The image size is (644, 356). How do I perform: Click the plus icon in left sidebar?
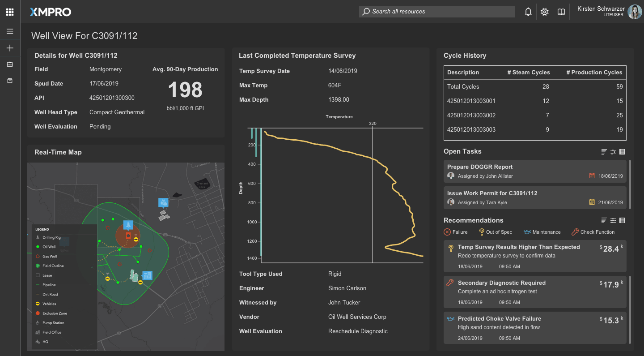[x=10, y=48]
